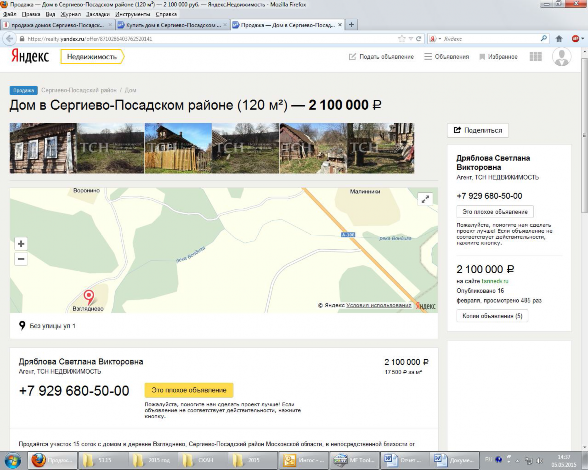Zoom out on the map with minus button
Screen dimensions: 588x470
coord(21,259)
